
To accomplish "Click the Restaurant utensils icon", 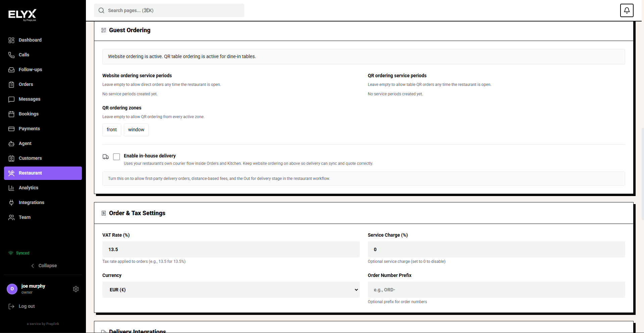I will (x=11, y=173).
